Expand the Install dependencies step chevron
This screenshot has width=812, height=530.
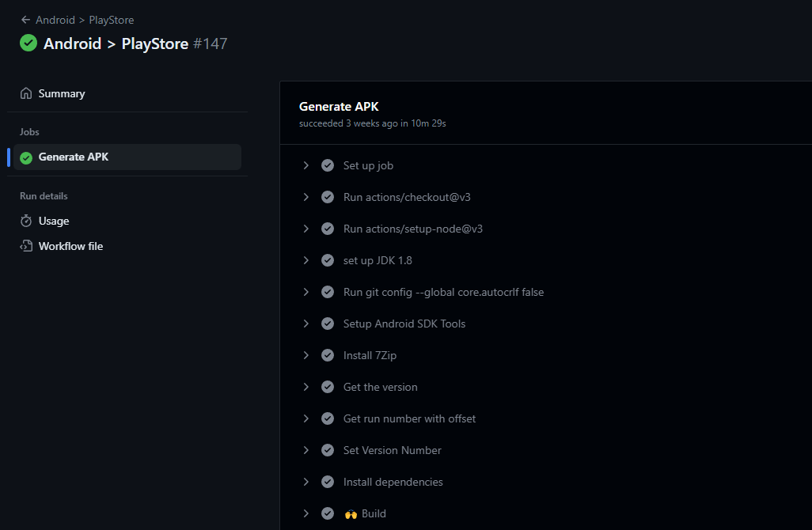point(306,482)
